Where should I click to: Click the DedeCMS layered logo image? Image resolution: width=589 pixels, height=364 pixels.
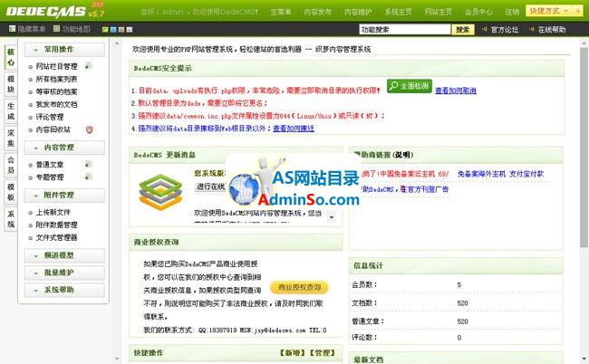point(160,192)
